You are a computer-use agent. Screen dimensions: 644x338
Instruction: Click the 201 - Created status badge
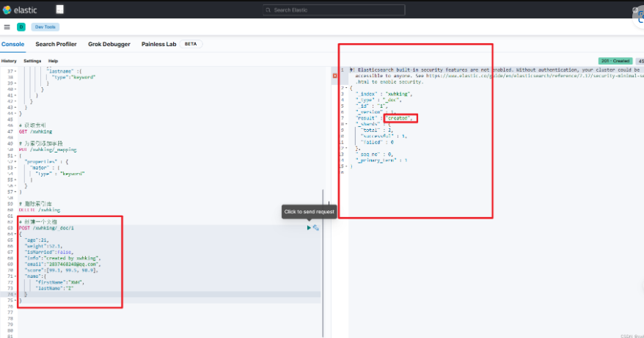click(x=615, y=61)
